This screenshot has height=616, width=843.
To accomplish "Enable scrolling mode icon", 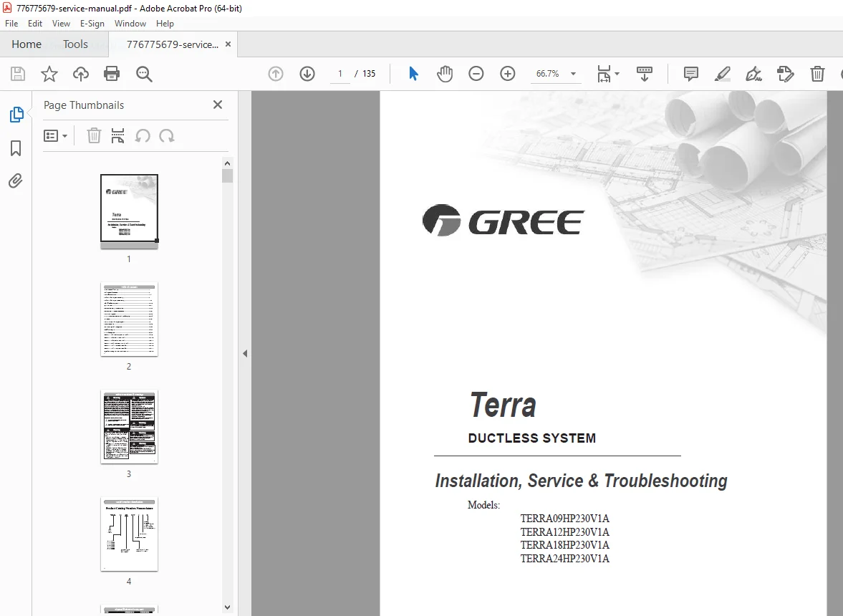I will click(644, 74).
